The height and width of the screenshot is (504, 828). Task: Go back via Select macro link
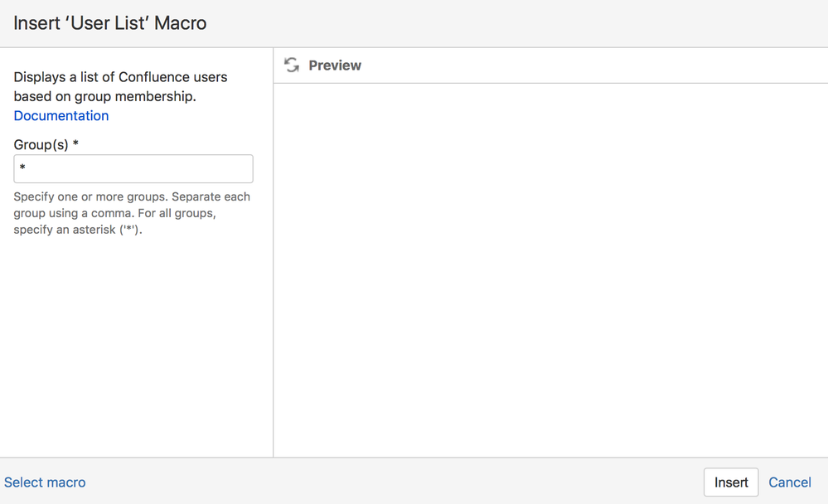(45, 482)
